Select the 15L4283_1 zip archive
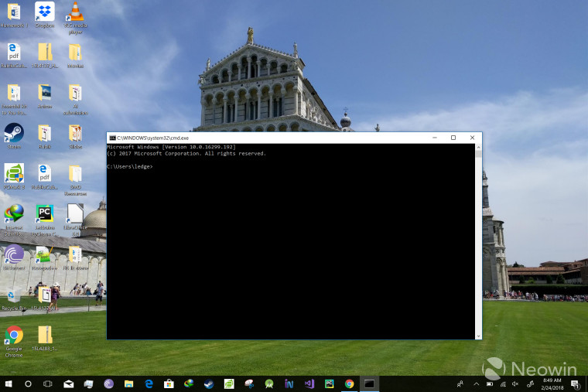The width and height of the screenshot is (588, 392). (x=45, y=339)
